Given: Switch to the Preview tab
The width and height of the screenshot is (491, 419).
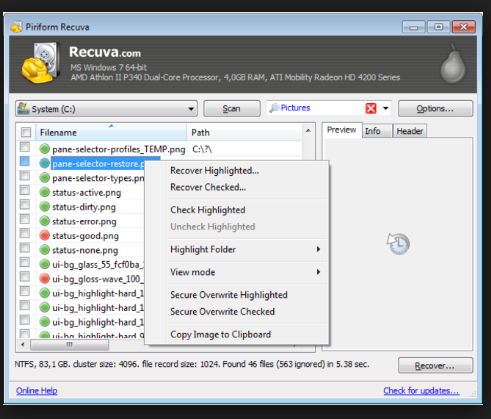Looking at the screenshot, I should [x=342, y=130].
